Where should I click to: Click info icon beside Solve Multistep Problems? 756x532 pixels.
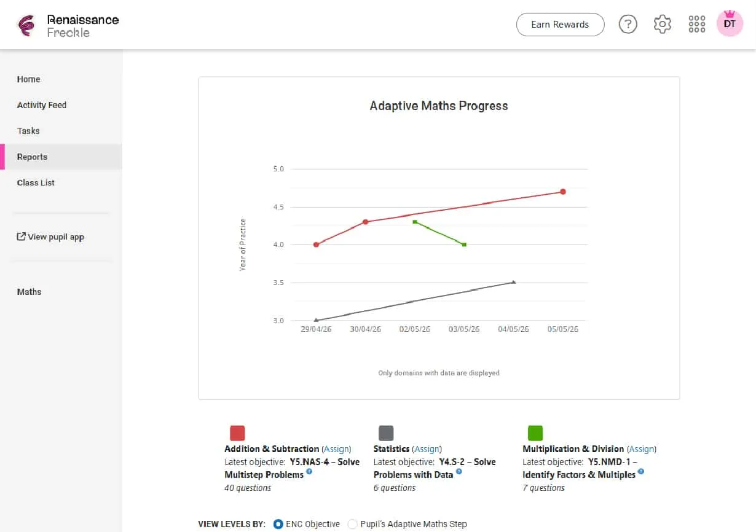coord(309,472)
